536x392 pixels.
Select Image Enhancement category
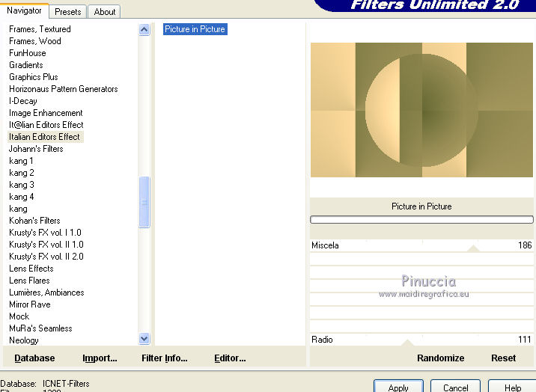(46, 113)
